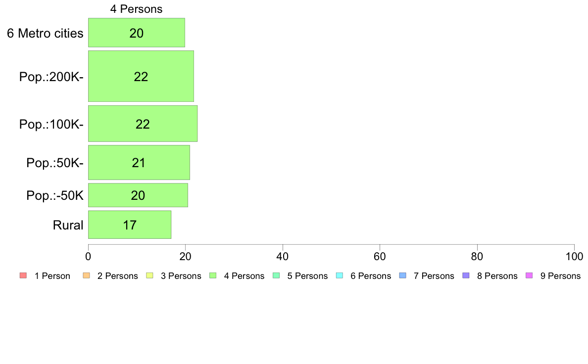The image size is (588, 364).
Task: Select the 6 Metro cities bar
Action: (137, 33)
